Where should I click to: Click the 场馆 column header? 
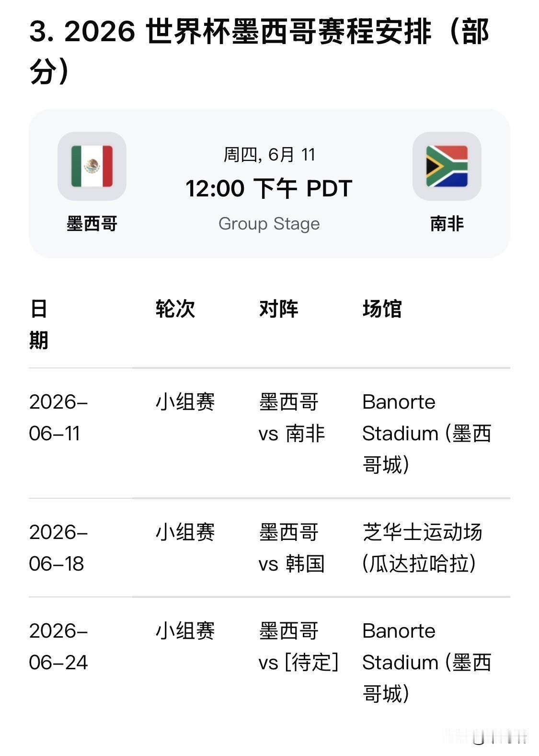tap(382, 309)
